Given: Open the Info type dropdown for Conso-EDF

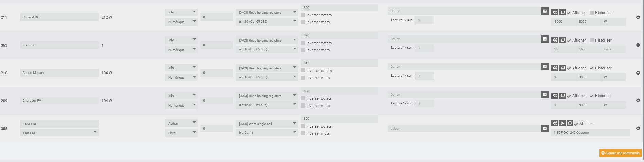Looking at the screenshot, I should tap(181, 12).
